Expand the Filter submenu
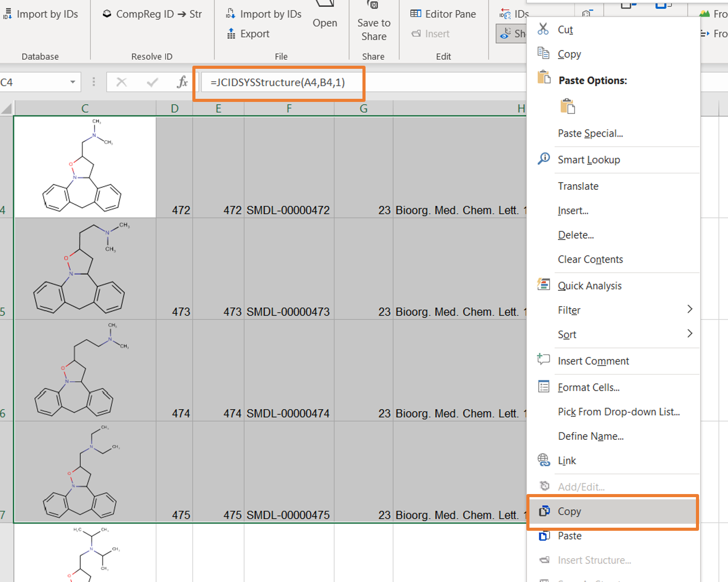728x582 pixels. tap(569, 310)
